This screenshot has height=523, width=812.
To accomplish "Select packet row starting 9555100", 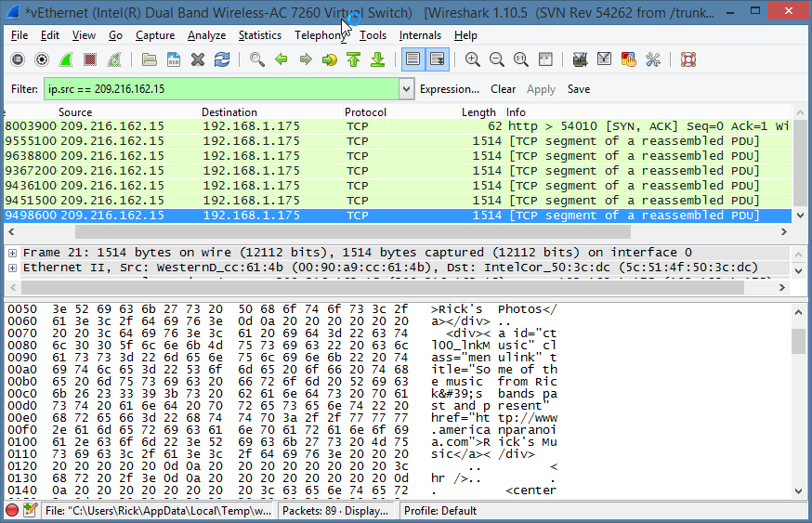I will coord(398,141).
